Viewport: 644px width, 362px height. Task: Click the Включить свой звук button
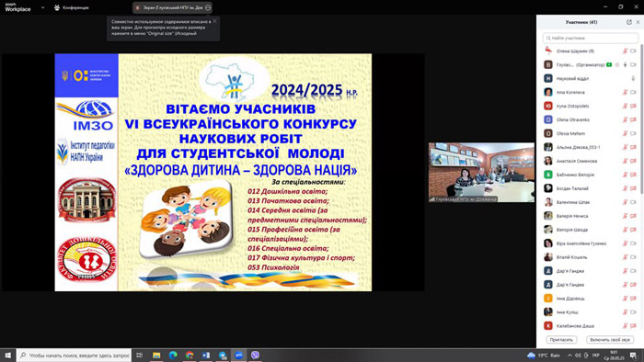tap(610, 340)
